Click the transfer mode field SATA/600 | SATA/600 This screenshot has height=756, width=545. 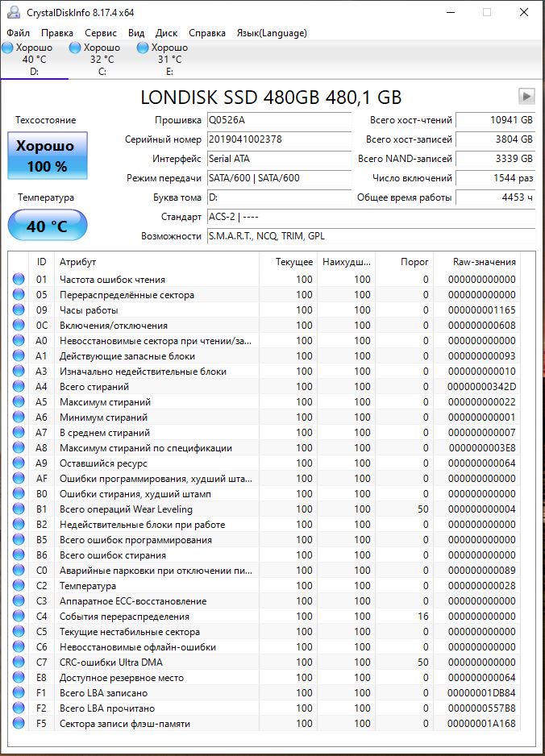279,178
